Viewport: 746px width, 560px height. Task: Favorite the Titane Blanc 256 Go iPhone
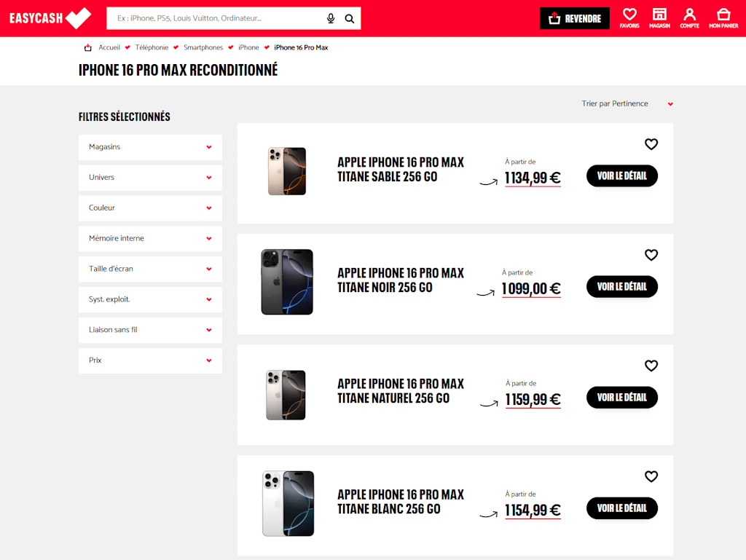(651, 476)
